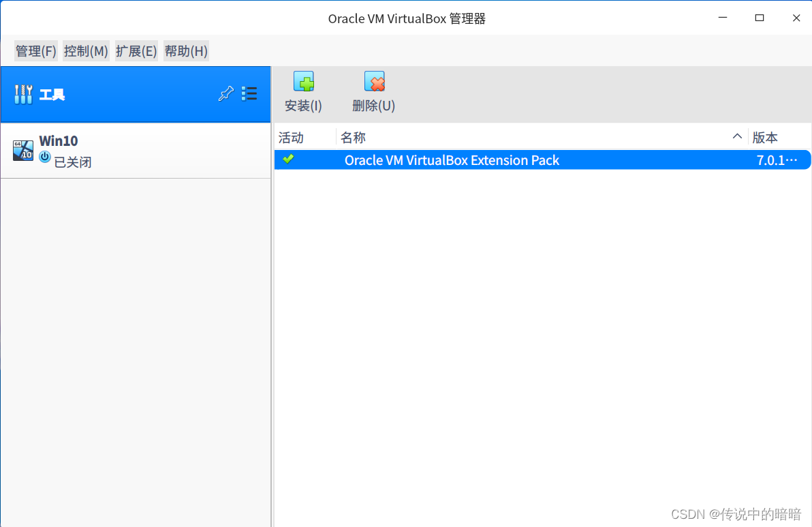812x527 pixels.
Task: Open the 帮助(H) menu
Action: coord(186,50)
